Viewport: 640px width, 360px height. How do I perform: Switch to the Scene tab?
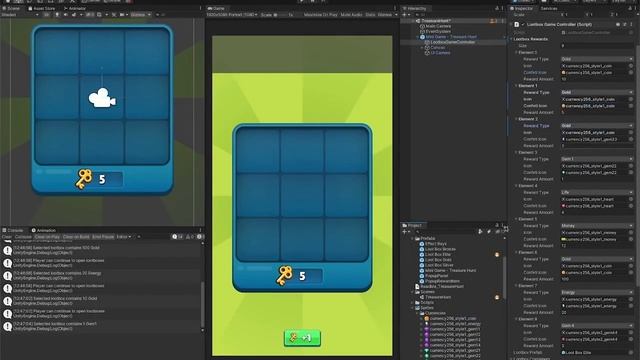(11, 8)
